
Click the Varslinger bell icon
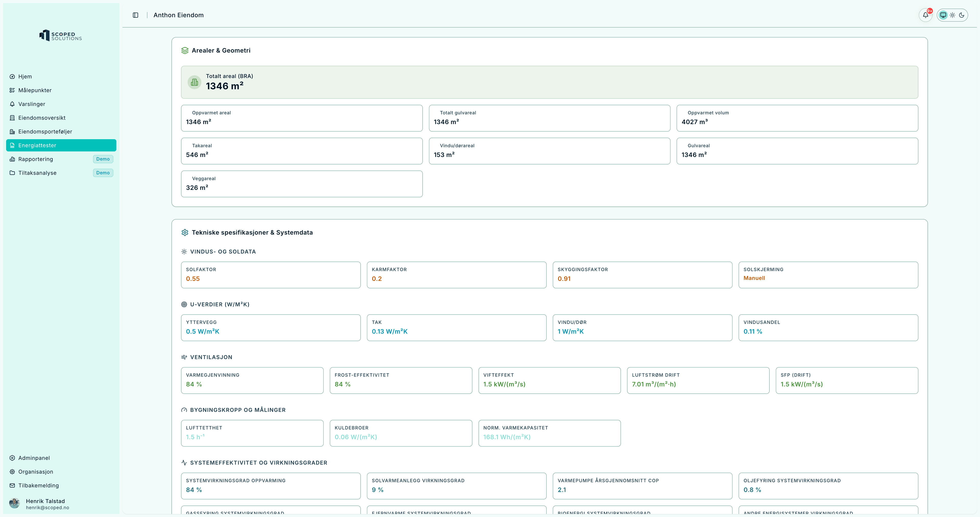click(x=12, y=104)
